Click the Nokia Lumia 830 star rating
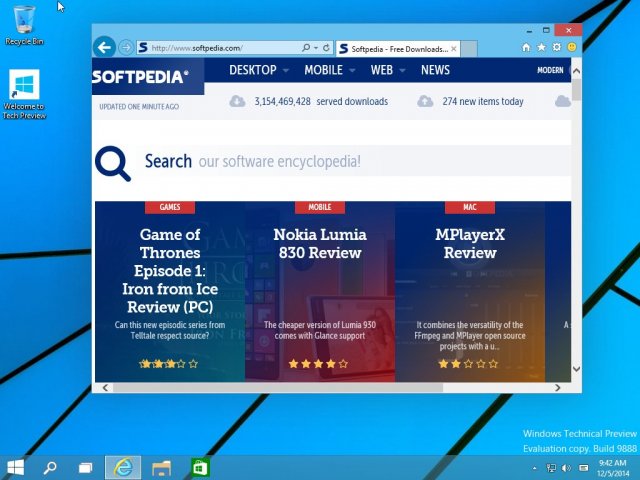The width and height of the screenshot is (640, 480). coord(318,363)
